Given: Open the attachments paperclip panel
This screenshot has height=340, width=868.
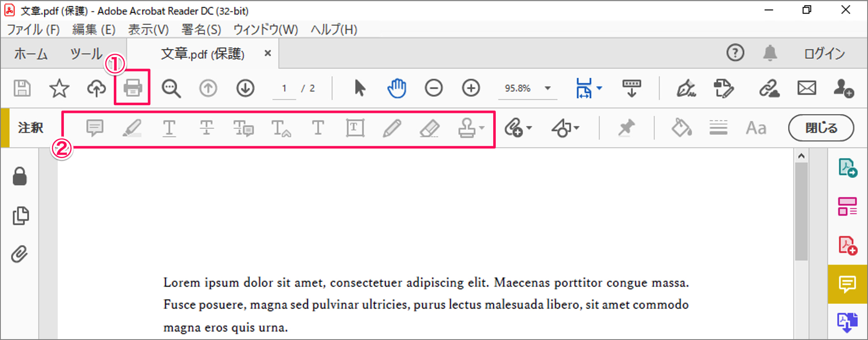Looking at the screenshot, I should pyautogui.click(x=20, y=254).
